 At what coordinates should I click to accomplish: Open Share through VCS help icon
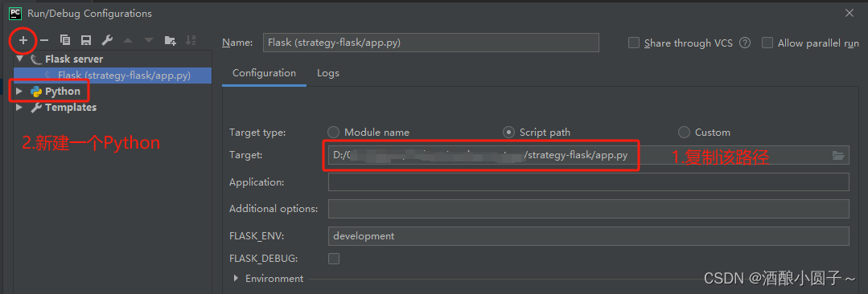[x=745, y=43]
